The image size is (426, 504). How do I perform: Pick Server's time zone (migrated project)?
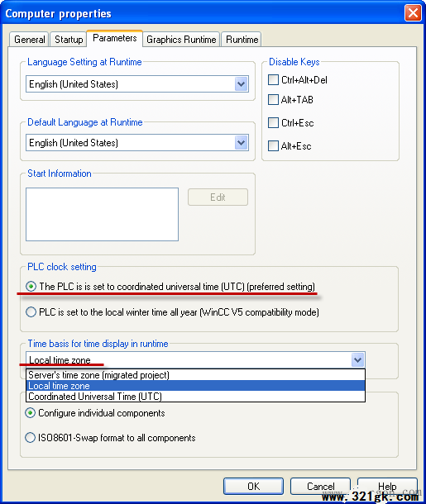tap(195, 375)
